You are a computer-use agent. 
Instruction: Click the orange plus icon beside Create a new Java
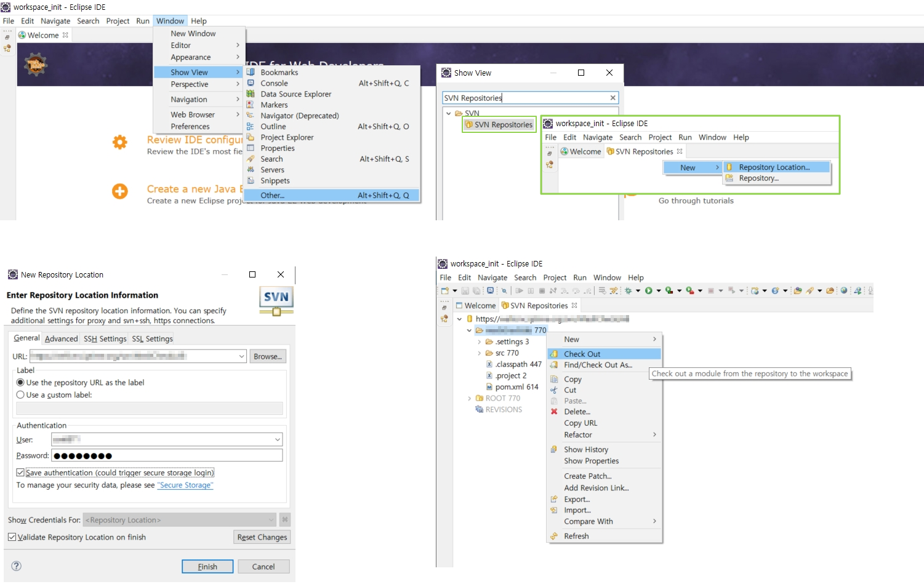[120, 191]
